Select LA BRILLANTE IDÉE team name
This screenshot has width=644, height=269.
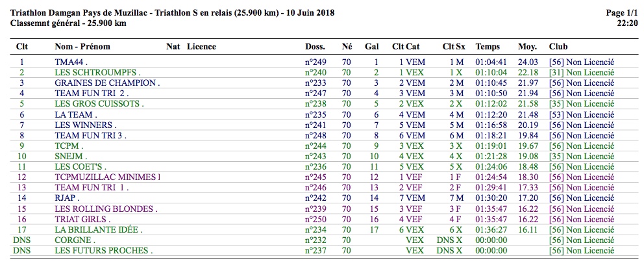point(99,230)
